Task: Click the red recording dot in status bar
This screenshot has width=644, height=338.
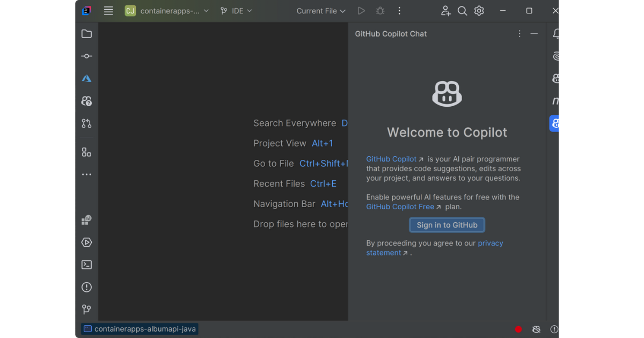Action: pos(518,329)
